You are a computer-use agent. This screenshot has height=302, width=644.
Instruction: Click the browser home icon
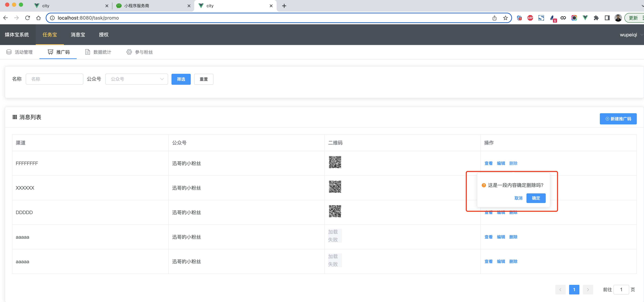pos(38,18)
